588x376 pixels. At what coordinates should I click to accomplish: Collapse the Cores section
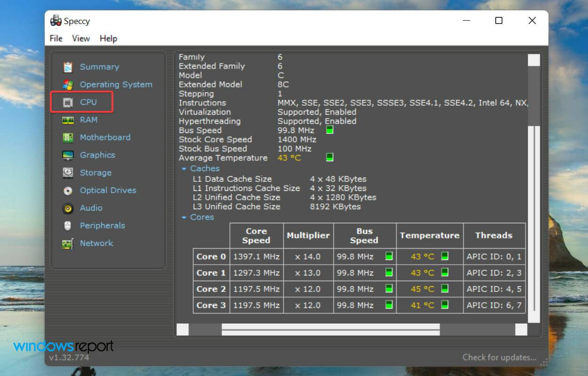pos(184,217)
